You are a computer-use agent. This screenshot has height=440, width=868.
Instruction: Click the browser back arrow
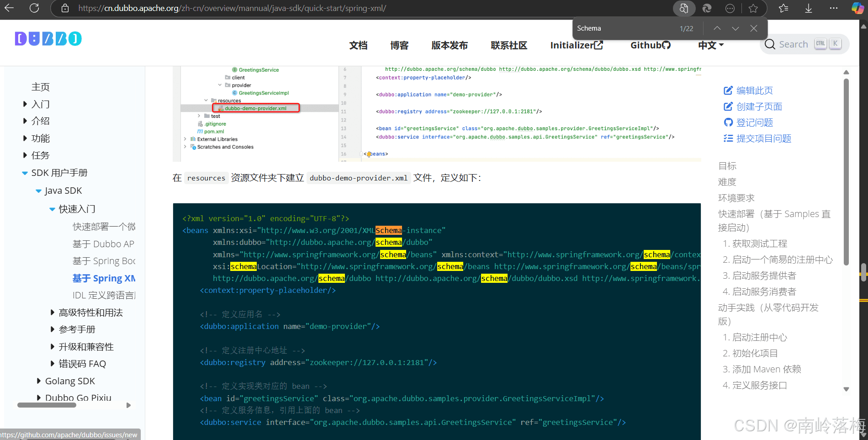coord(9,8)
